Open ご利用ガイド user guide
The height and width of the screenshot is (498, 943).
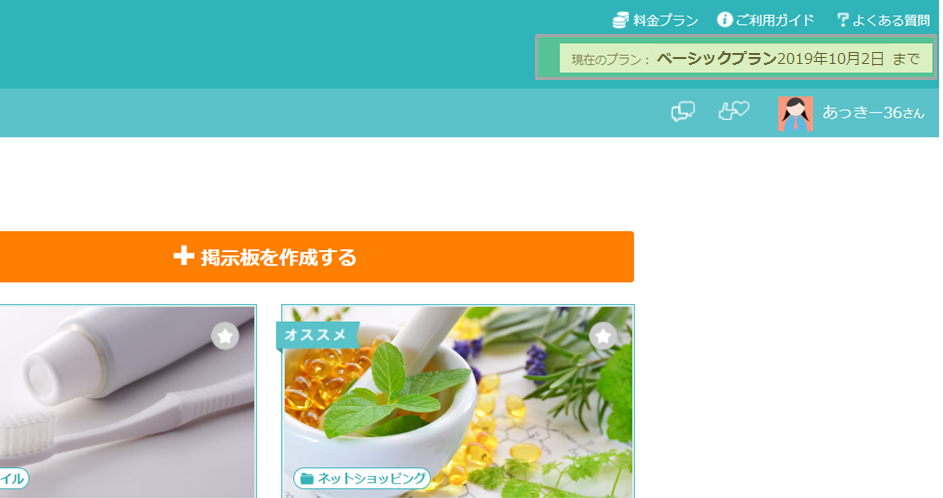click(766, 20)
